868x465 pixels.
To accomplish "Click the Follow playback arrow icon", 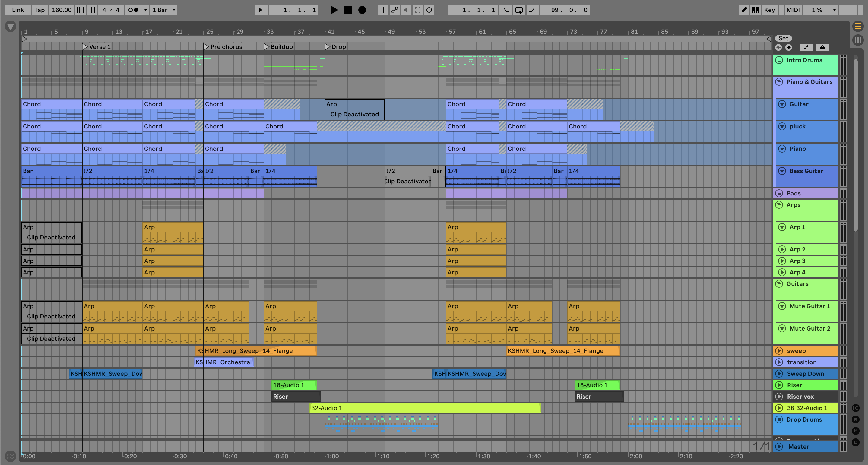I will pos(261,10).
